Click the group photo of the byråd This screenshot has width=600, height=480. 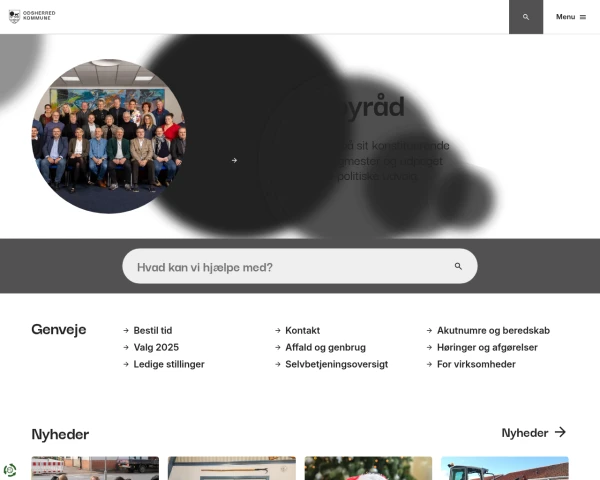(x=109, y=136)
